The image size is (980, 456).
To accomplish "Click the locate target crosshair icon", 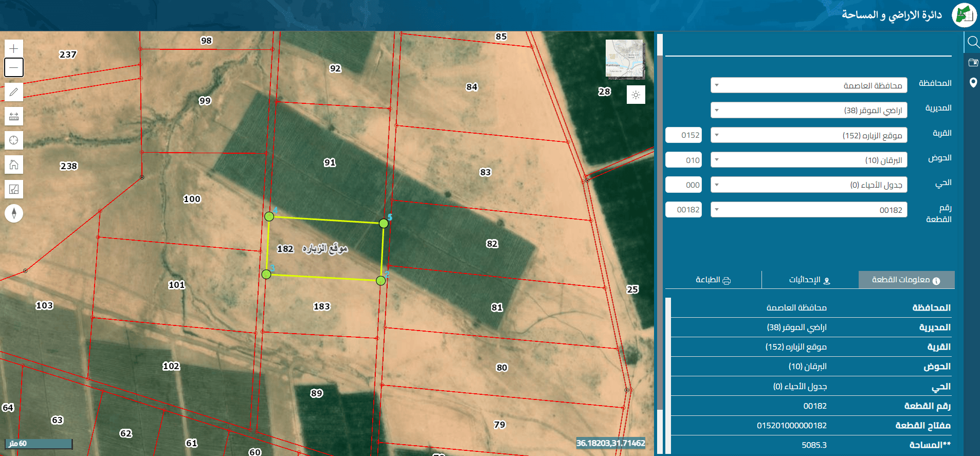I will (14, 140).
